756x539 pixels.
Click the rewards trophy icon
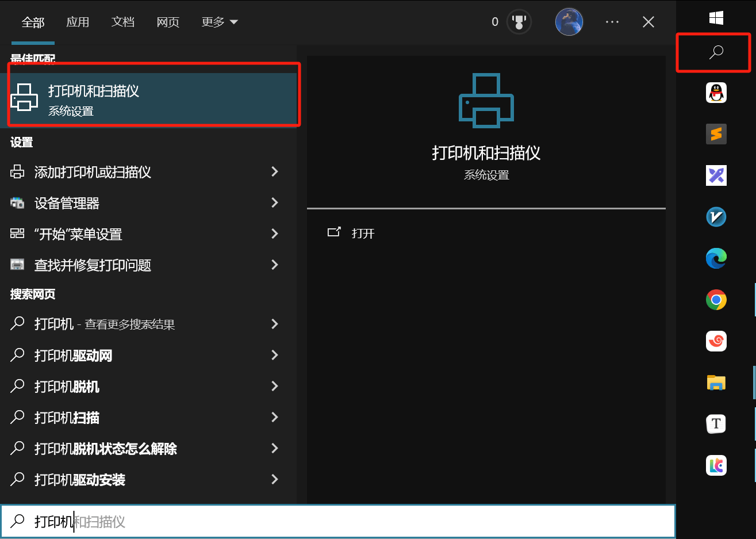[519, 22]
